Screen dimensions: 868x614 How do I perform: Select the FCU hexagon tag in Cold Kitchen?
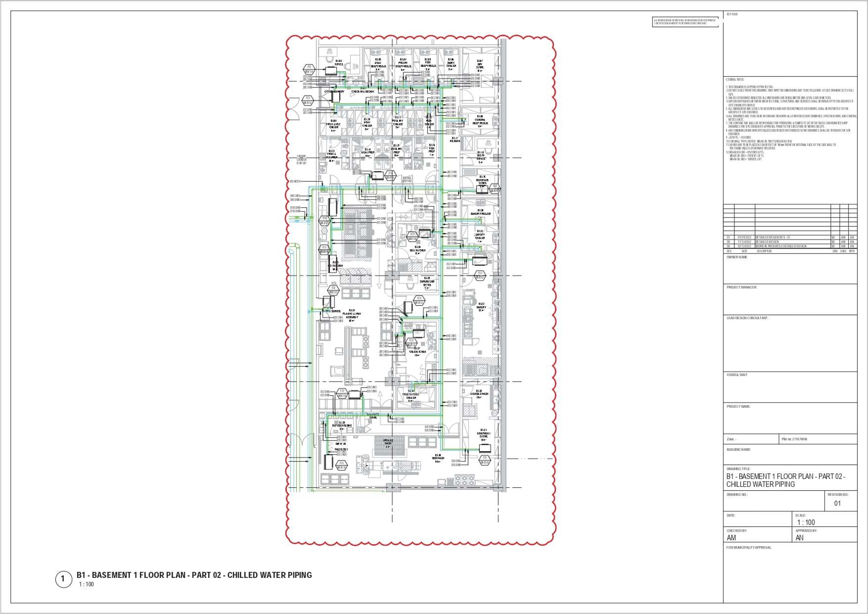(411, 342)
